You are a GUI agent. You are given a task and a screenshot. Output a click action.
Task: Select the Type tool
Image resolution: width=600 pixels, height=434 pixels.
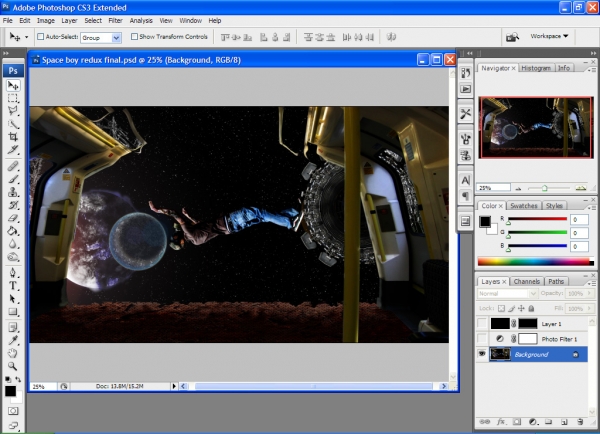pyautogui.click(x=13, y=286)
